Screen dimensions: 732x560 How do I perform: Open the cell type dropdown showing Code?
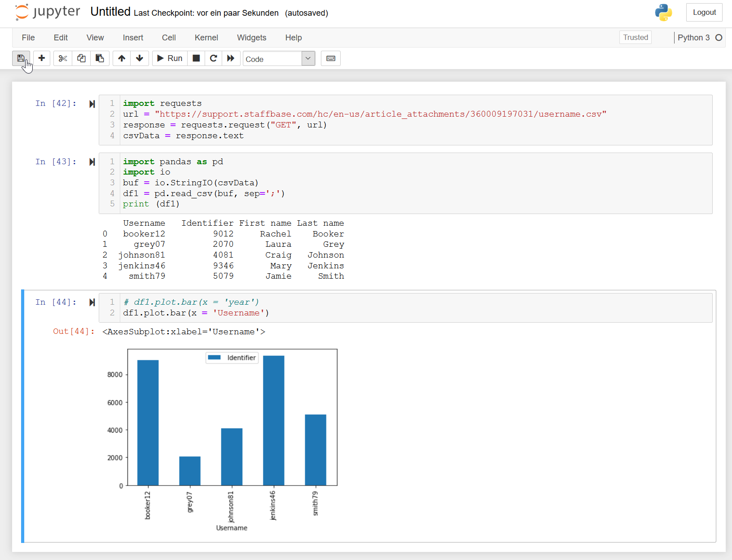pyautogui.click(x=279, y=59)
